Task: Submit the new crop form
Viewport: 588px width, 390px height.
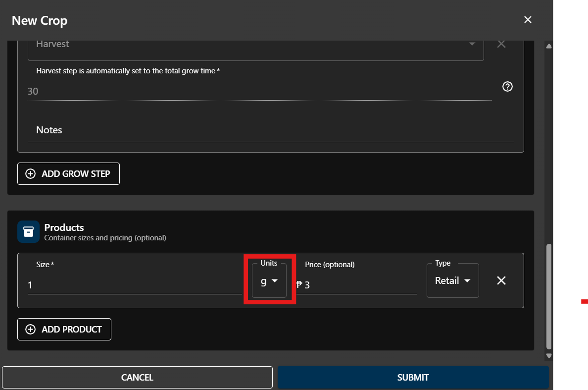Action: pyautogui.click(x=413, y=377)
